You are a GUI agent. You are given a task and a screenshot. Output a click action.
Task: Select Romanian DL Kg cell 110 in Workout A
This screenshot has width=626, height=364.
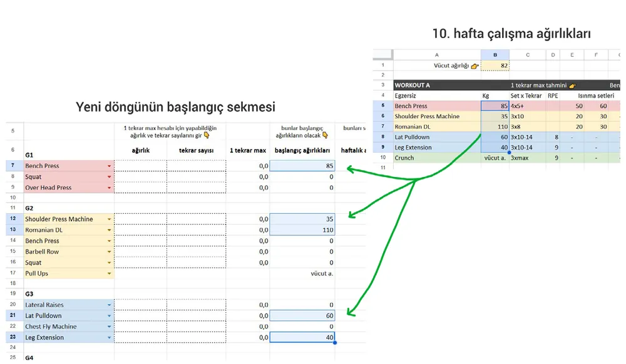pos(495,127)
